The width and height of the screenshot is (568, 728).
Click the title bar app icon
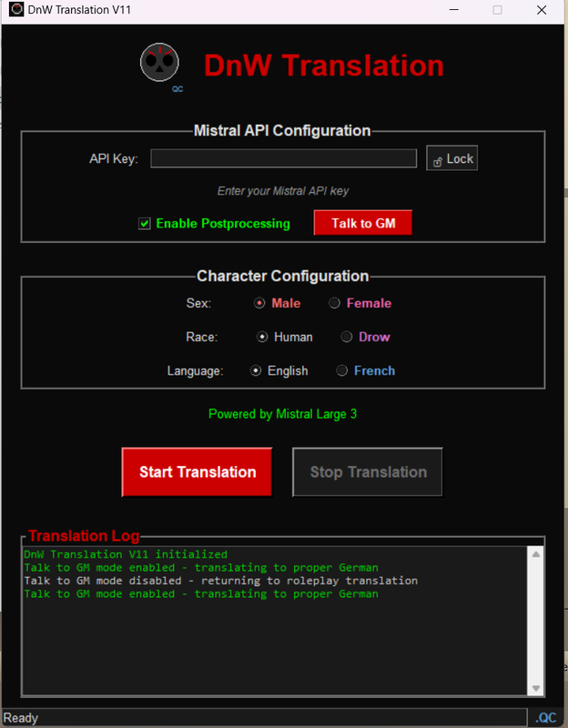coord(16,9)
